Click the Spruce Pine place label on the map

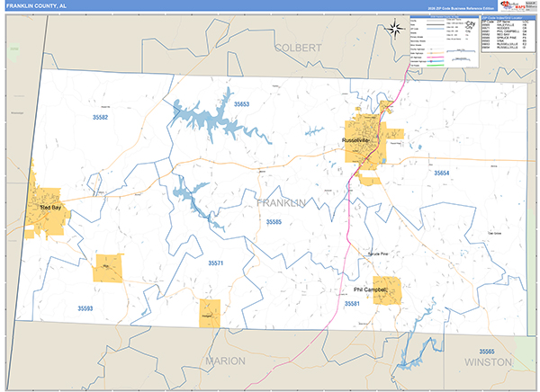pos(378,254)
